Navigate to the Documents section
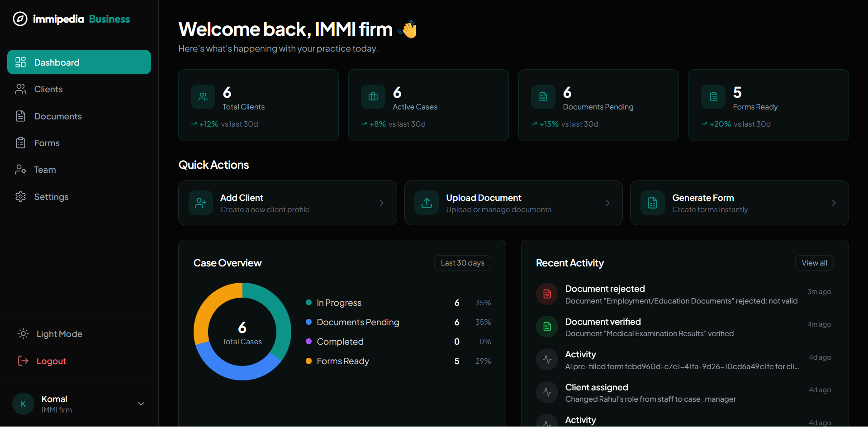 tap(79, 116)
